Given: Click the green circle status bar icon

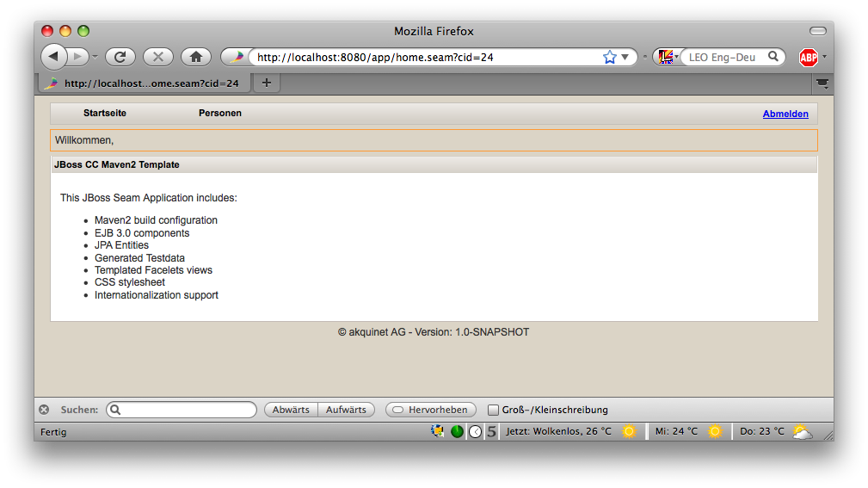Looking at the screenshot, I should (x=457, y=431).
